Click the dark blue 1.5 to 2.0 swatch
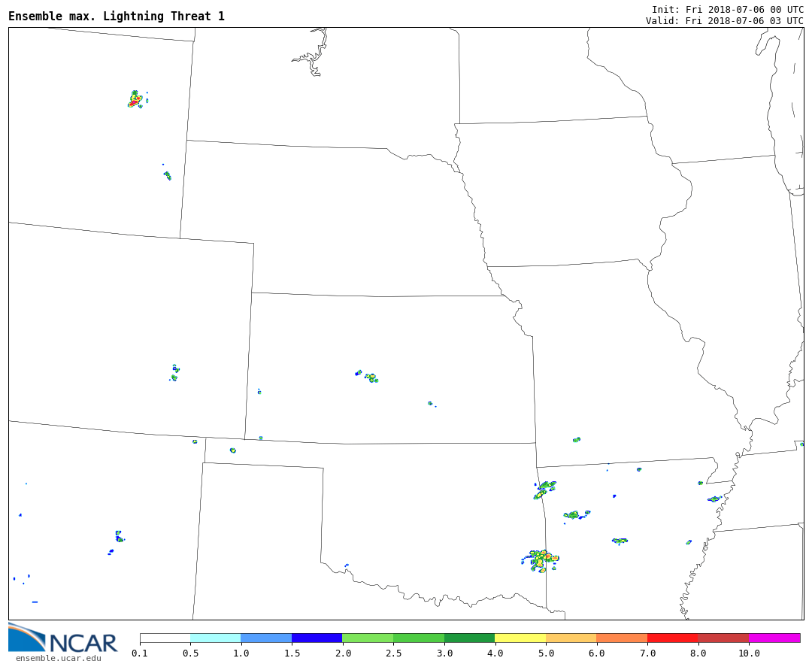 coord(317,638)
